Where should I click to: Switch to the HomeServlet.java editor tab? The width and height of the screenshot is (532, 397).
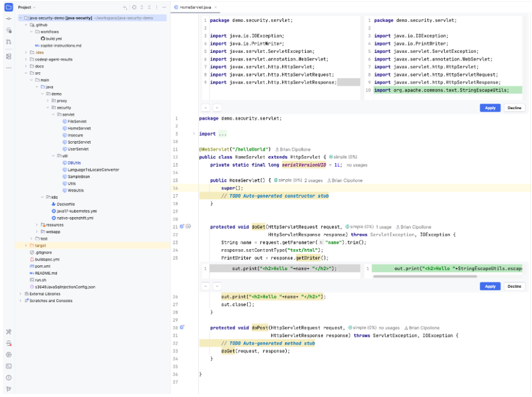pyautogui.click(x=195, y=7)
